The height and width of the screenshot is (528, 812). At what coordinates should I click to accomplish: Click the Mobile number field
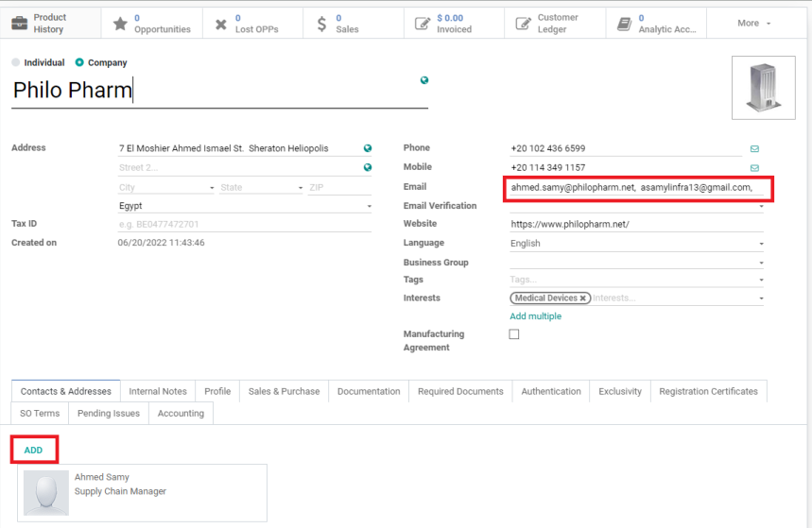pos(626,168)
